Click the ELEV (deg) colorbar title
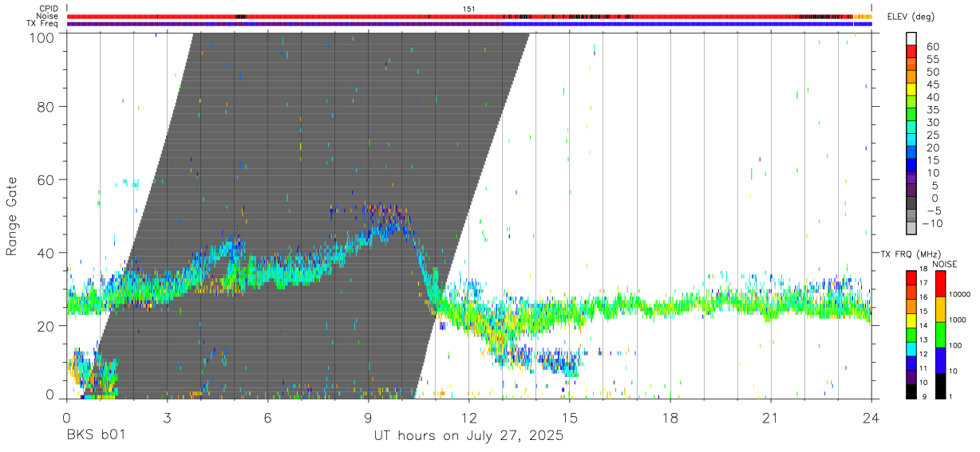980x452 pixels. [x=911, y=17]
